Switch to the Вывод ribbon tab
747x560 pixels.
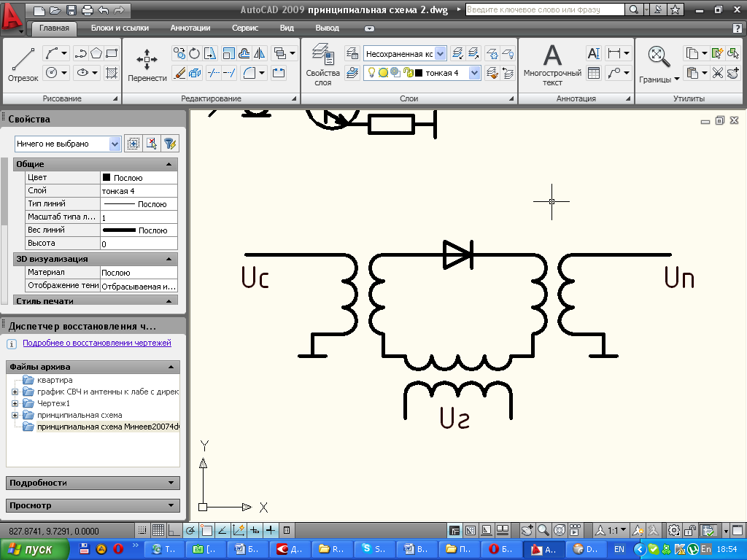pos(328,28)
